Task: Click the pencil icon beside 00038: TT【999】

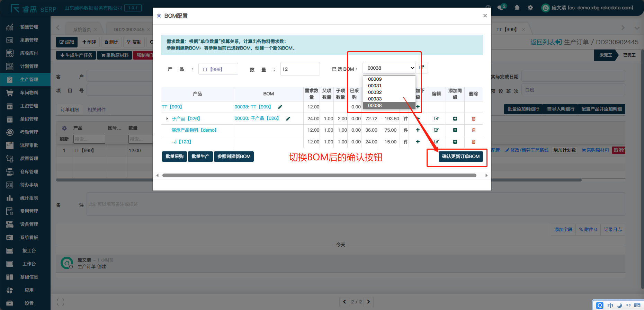Action: pyautogui.click(x=280, y=107)
